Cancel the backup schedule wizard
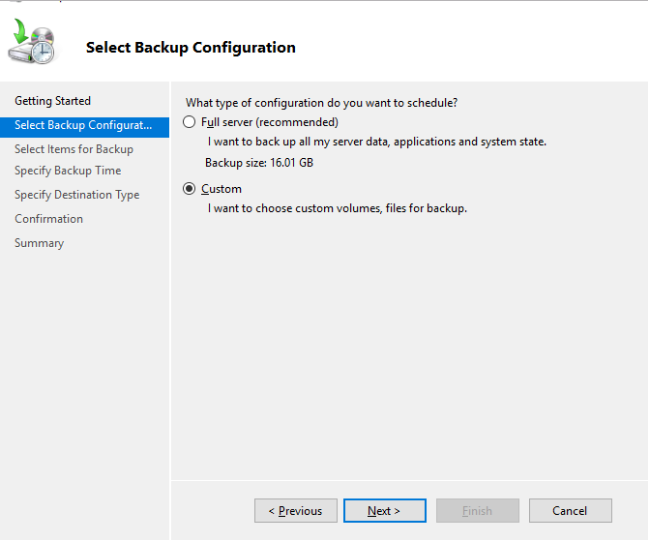 570,511
